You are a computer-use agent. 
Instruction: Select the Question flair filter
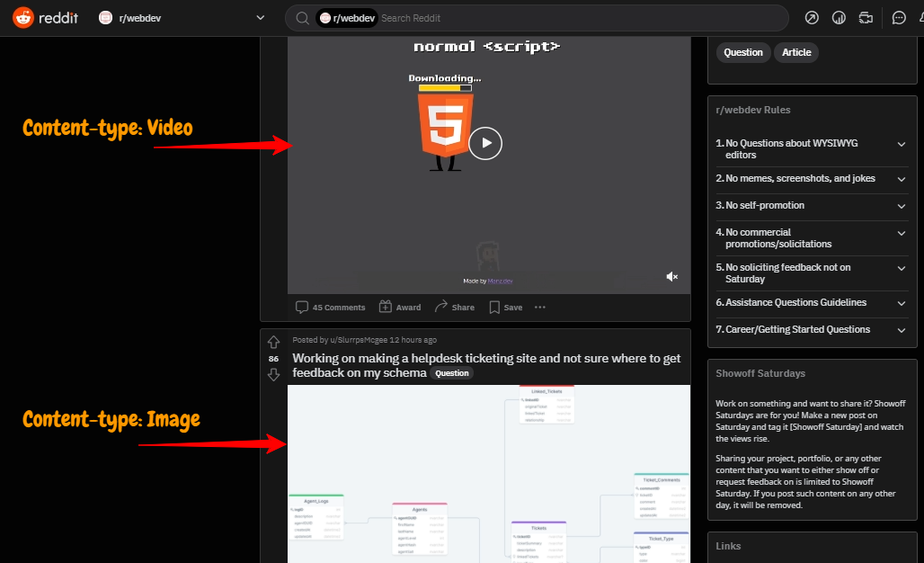(x=742, y=52)
